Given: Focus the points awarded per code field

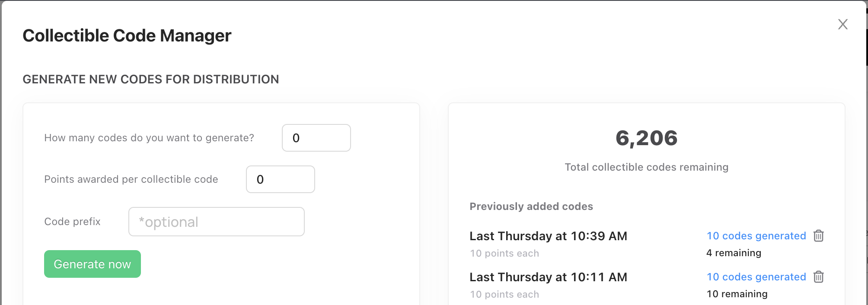Looking at the screenshot, I should (281, 179).
